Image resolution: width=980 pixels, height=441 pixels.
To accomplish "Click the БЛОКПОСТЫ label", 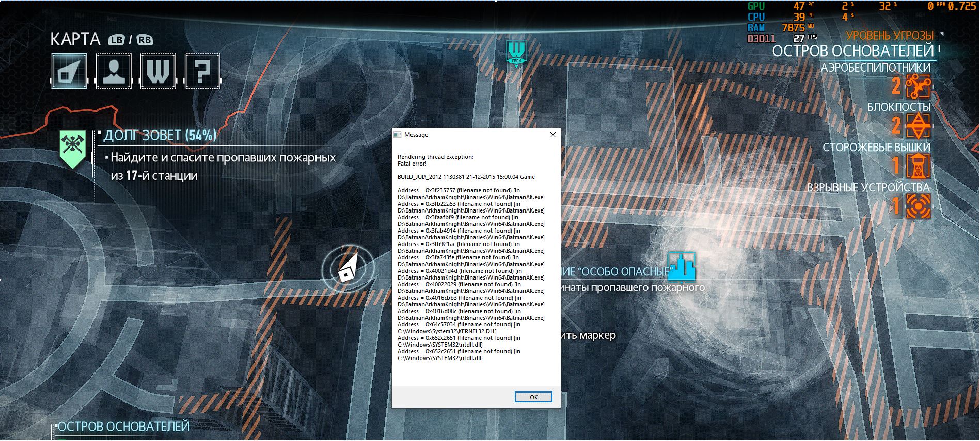I will tap(899, 107).
